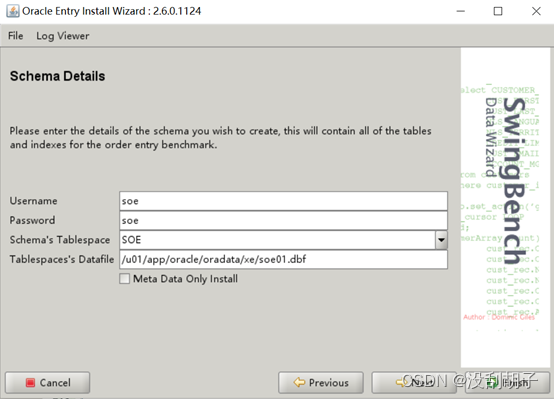Viewport: 554px width, 399px height.
Task: Close the Oracle Entry Install Wizard window
Action: click(536, 11)
